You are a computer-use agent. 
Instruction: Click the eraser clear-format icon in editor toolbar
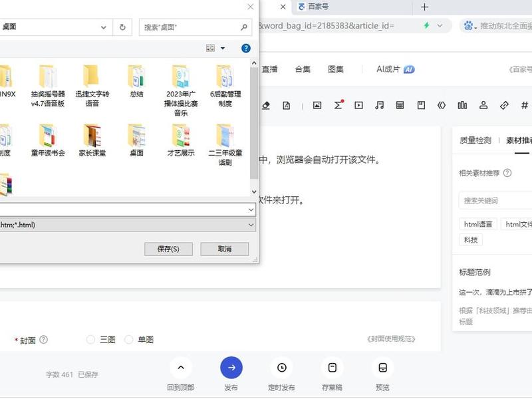pos(266,106)
